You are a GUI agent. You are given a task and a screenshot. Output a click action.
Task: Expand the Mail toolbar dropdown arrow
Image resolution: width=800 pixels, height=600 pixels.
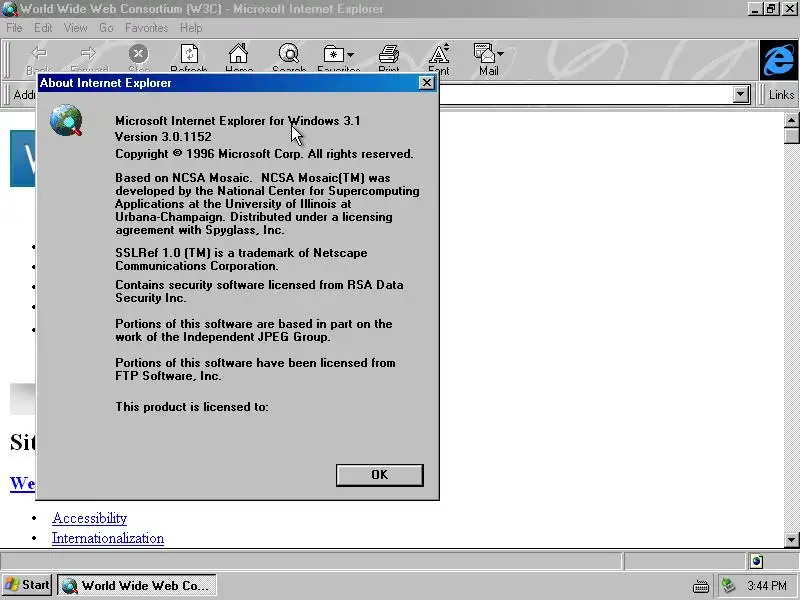pyautogui.click(x=501, y=54)
